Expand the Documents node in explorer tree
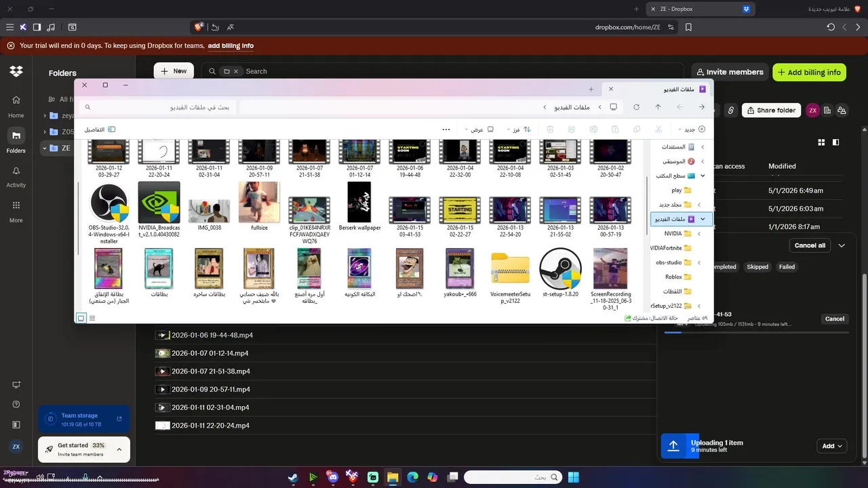The width and height of the screenshot is (868, 488). pyautogui.click(x=703, y=146)
